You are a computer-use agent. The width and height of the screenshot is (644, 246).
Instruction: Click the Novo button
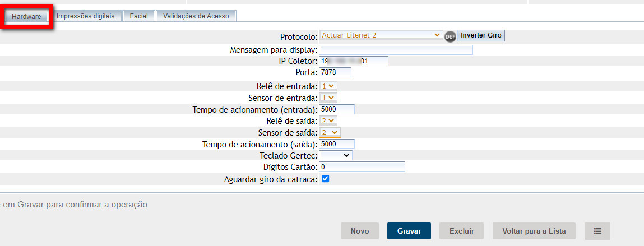tap(360, 231)
